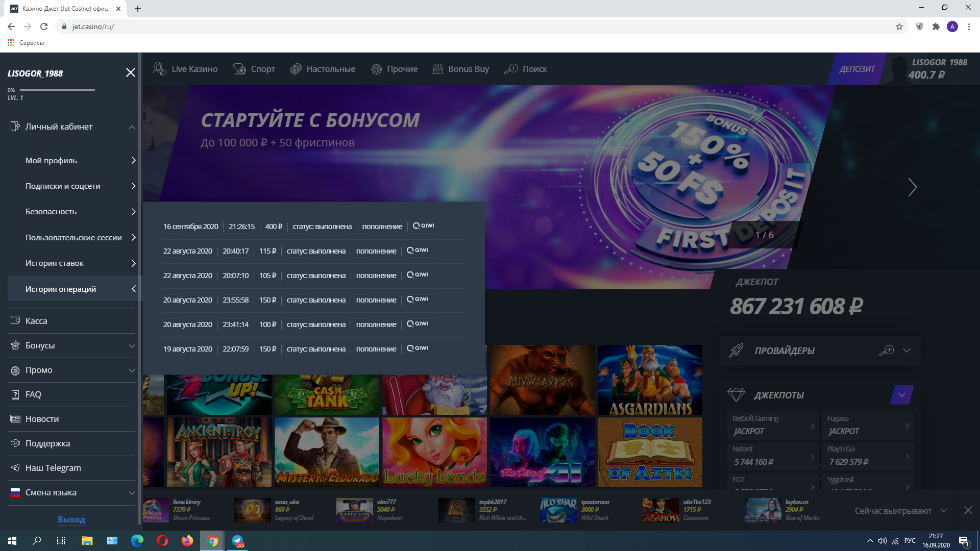The height and width of the screenshot is (551, 980).
Task: Click the Выход logout link
Action: 71,519
